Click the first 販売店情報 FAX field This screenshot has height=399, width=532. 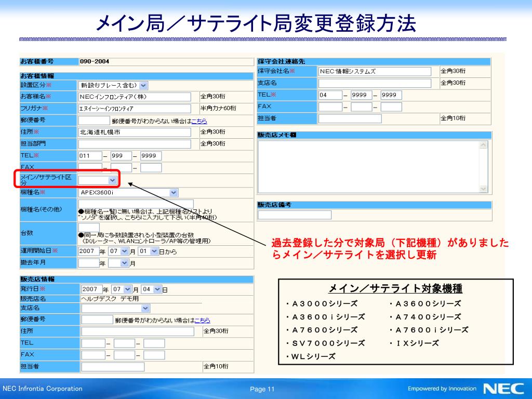94,355
